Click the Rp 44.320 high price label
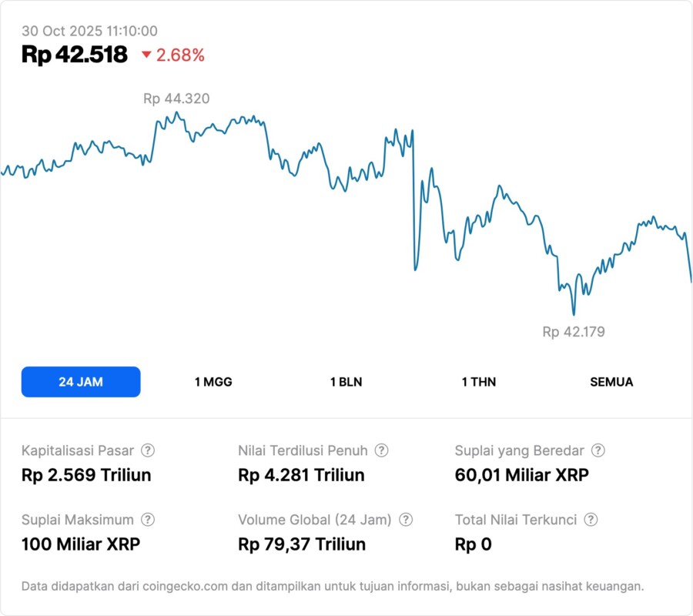 coord(176,99)
